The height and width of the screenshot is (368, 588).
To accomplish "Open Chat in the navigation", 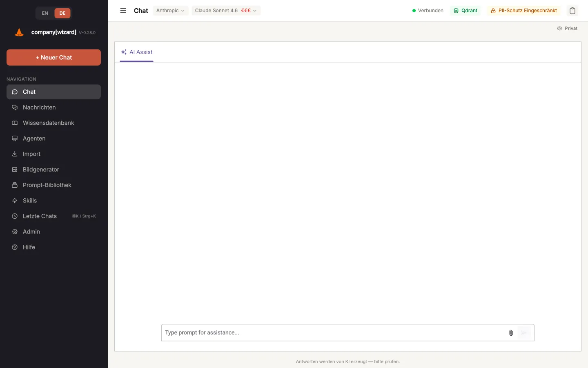I will (53, 92).
